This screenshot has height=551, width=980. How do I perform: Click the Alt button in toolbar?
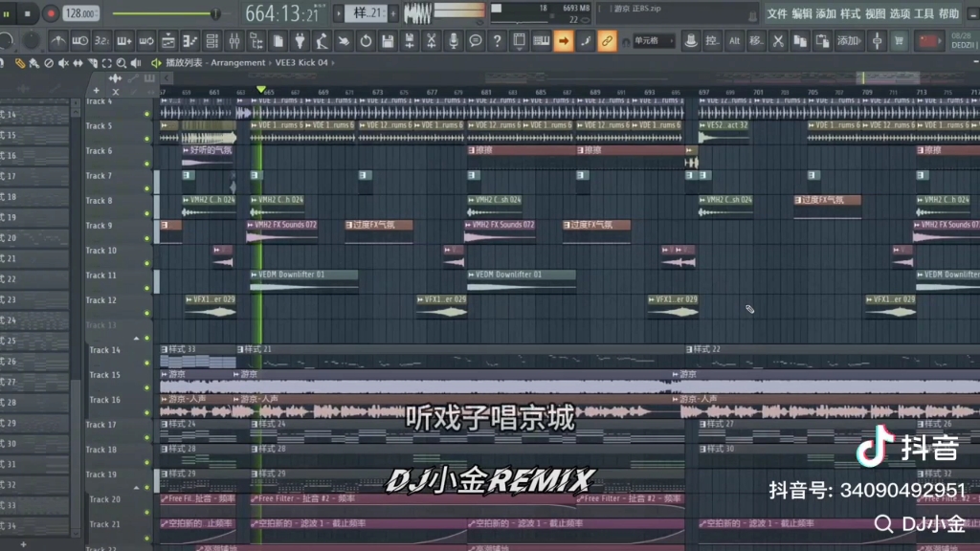(x=734, y=41)
